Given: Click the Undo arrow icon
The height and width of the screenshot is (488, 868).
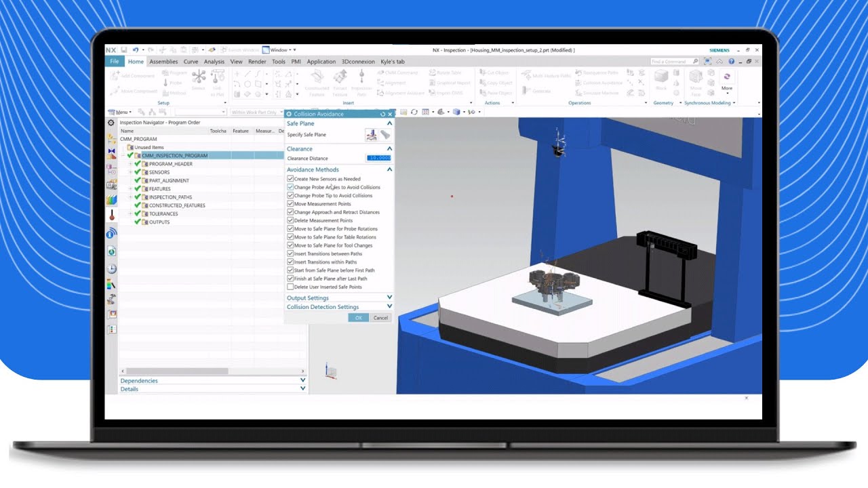Looking at the screenshot, I should [x=135, y=50].
